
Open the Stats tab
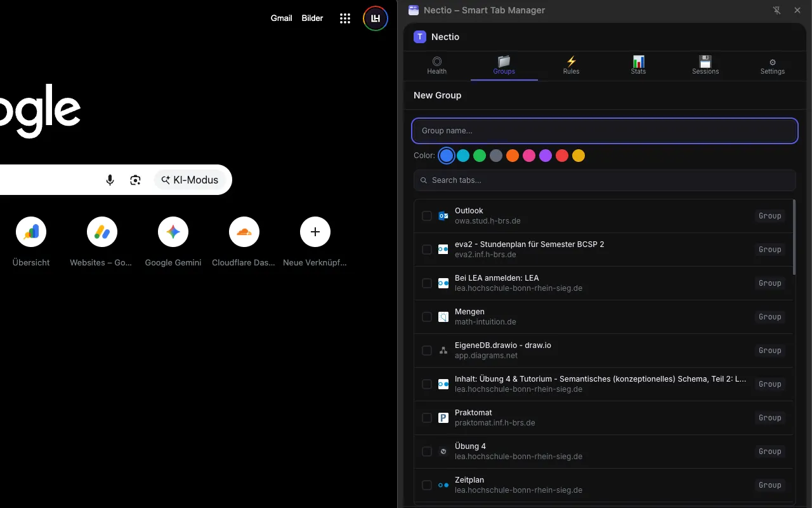639,65
